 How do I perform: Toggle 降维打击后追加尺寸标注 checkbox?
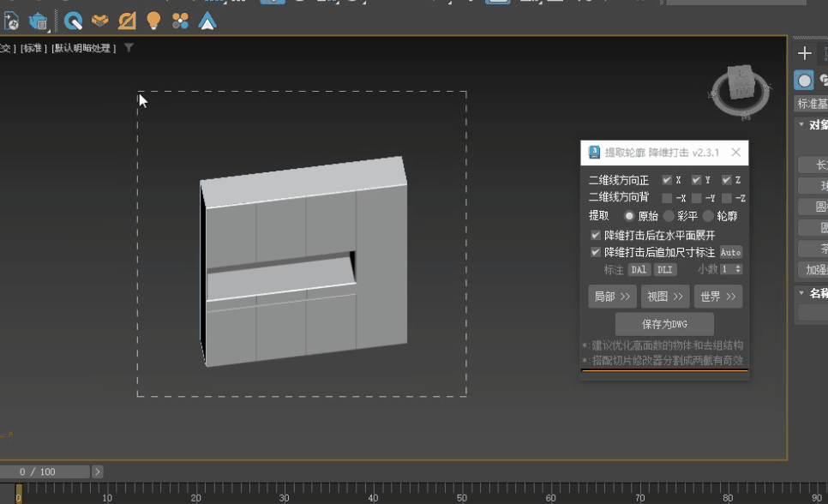[x=596, y=252]
